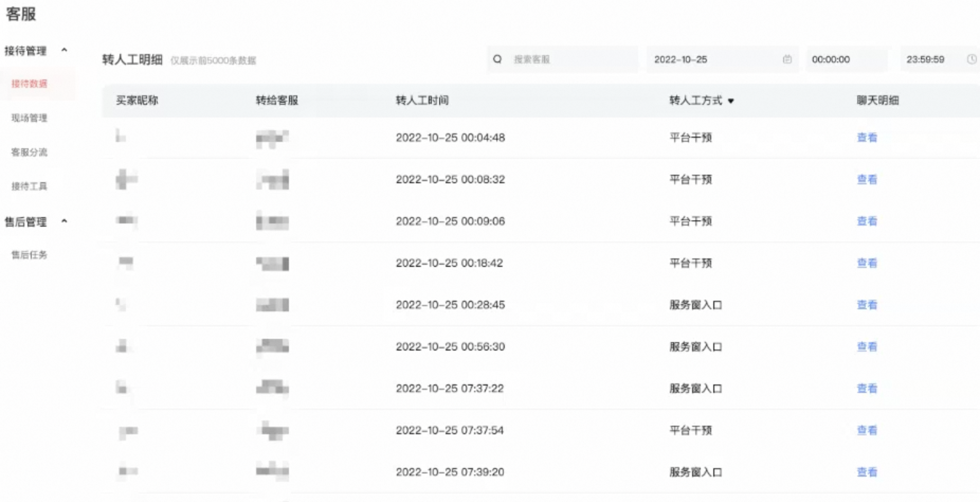Collapse the 接待管理 section chevron
Viewport: 980px width, 502px height.
pyautogui.click(x=64, y=50)
